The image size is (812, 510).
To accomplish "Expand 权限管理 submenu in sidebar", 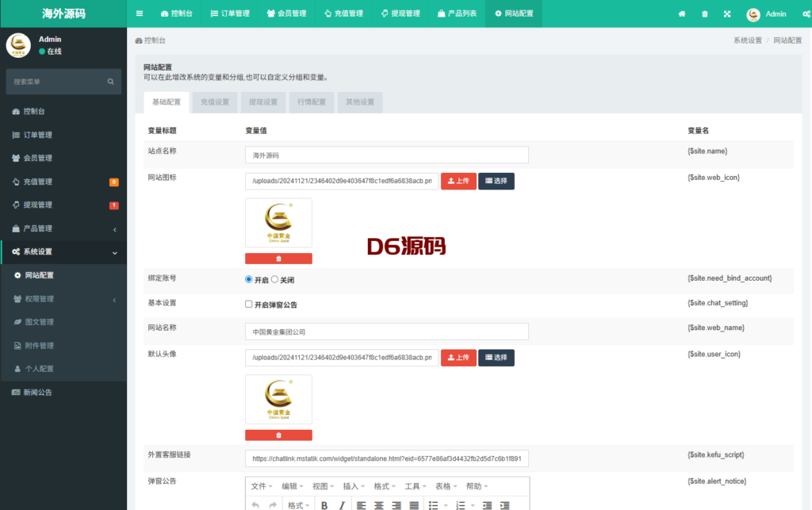I will coord(63,299).
